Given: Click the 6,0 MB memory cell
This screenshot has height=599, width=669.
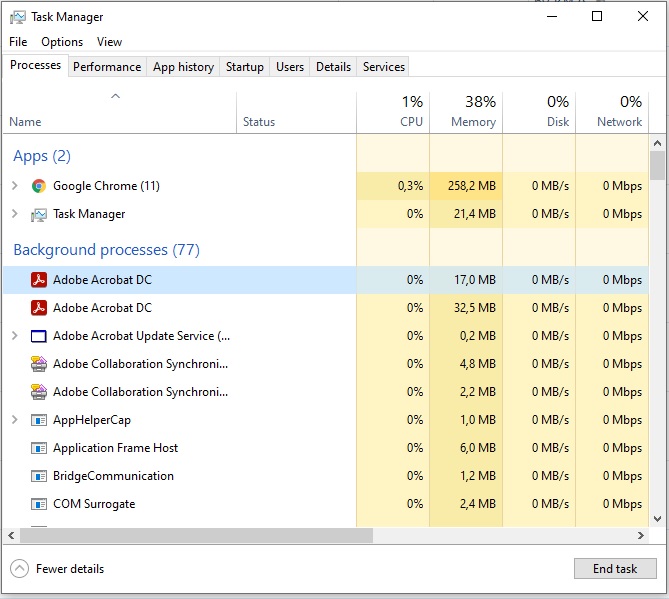Looking at the screenshot, I should (466, 448).
